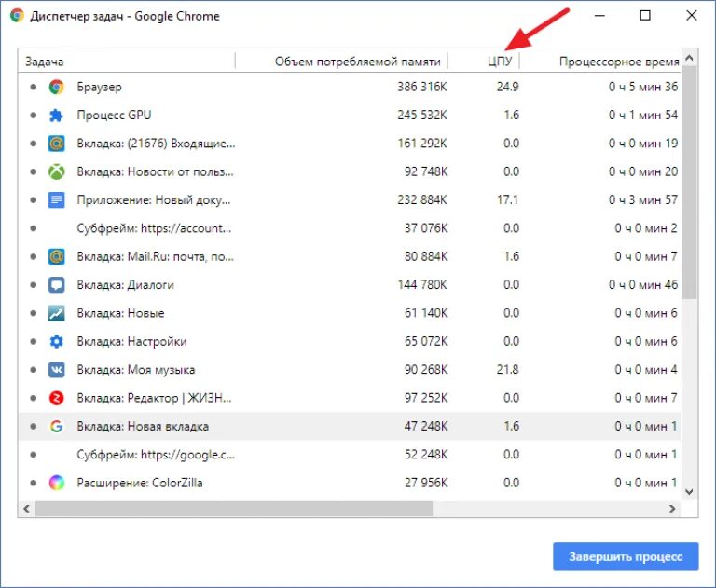Click the chat bubble icon for Диалоги

56,285
